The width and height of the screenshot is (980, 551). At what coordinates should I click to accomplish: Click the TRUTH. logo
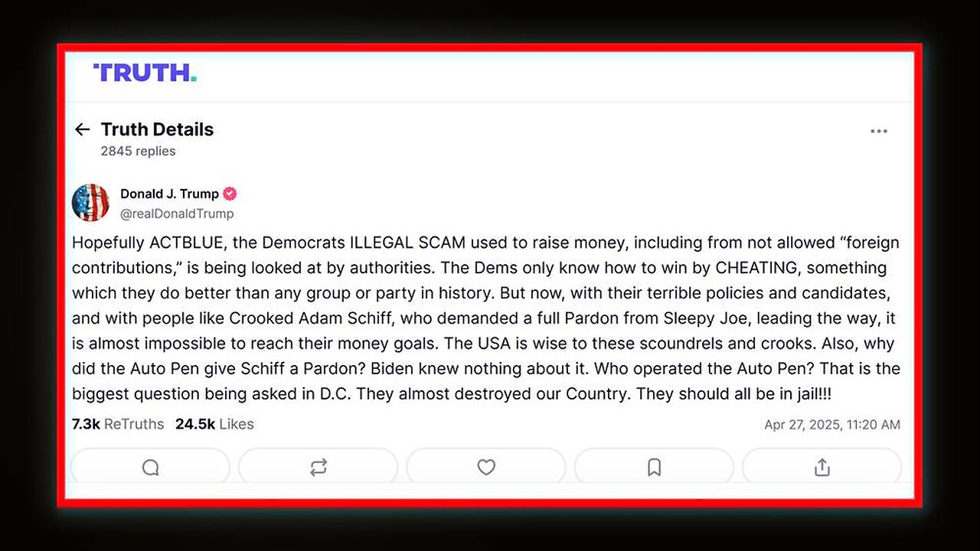(145, 73)
